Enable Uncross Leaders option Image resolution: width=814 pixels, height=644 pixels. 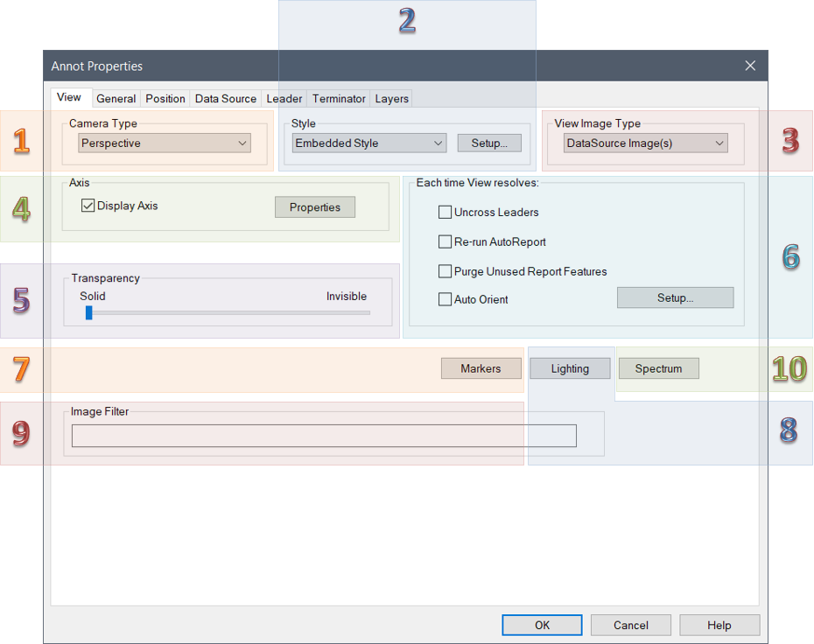point(445,213)
